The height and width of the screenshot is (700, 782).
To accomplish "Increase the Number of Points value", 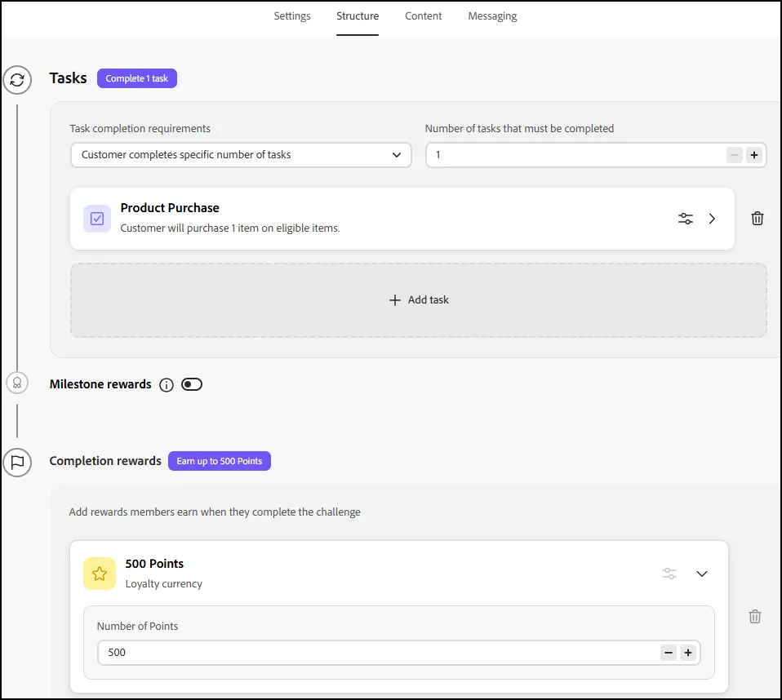I will click(x=688, y=653).
